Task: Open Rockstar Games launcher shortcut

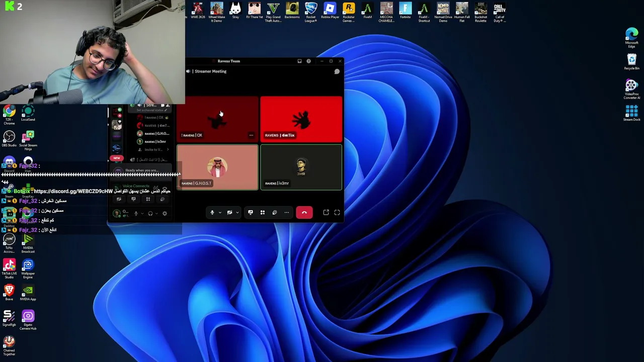Action: click(349, 13)
